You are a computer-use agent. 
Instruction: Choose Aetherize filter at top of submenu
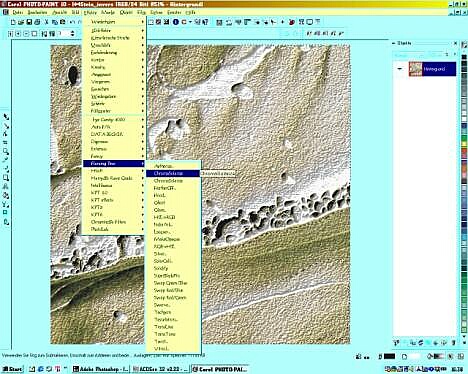coord(173,166)
